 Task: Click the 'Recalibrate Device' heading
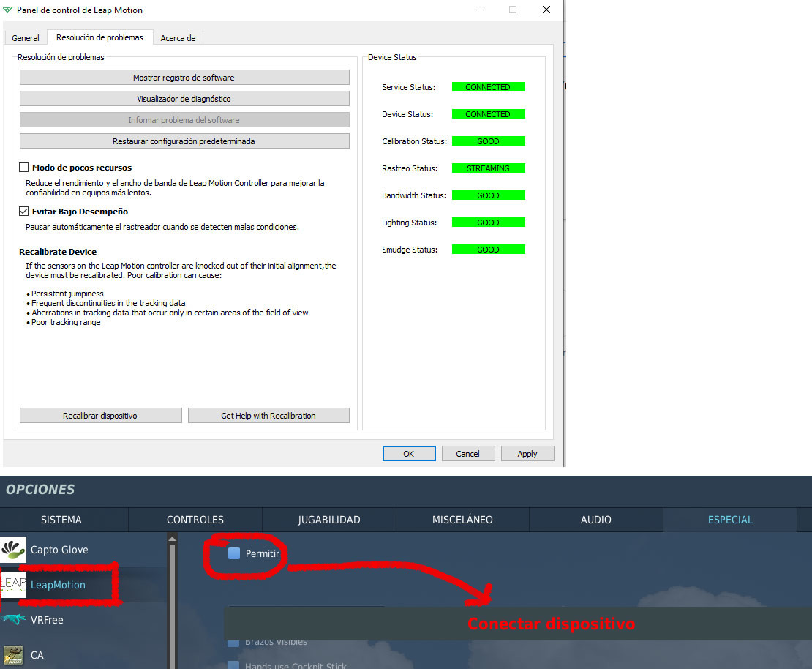coord(58,252)
